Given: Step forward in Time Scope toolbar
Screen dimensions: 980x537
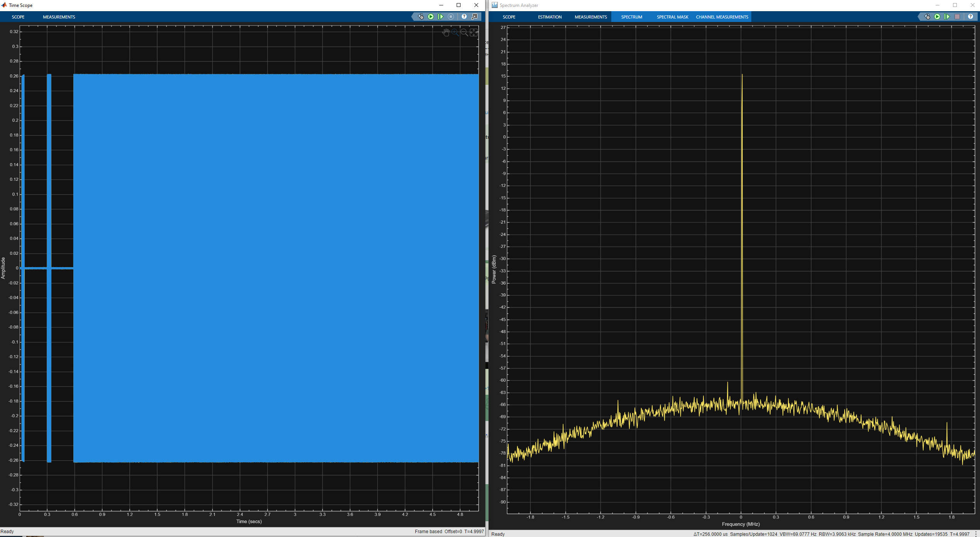Looking at the screenshot, I should pos(440,17).
